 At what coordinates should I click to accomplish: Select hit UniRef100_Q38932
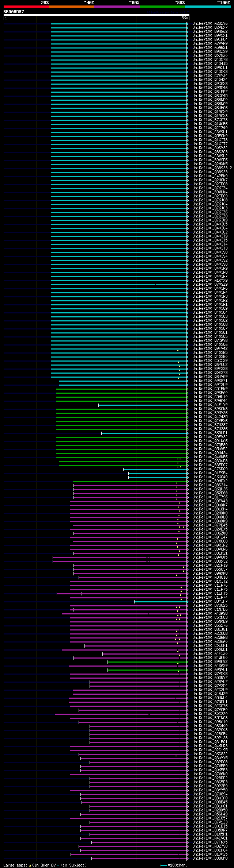point(210,561)
